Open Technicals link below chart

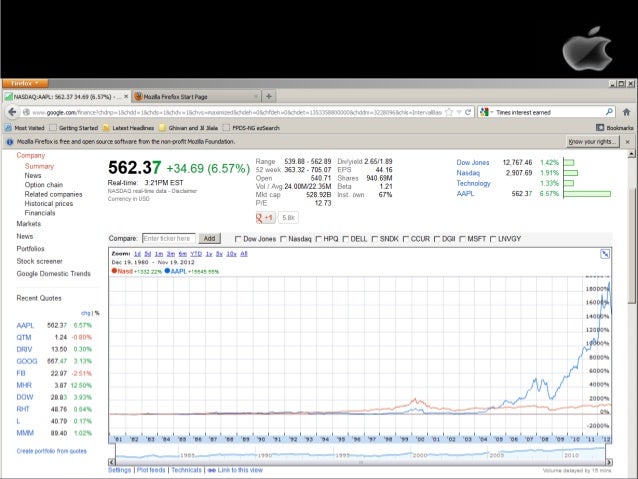pos(186,470)
